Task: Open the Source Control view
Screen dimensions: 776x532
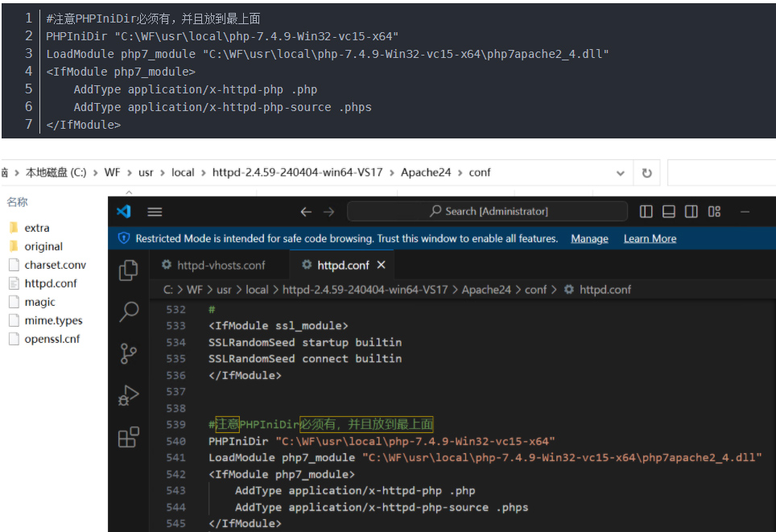Action: click(x=128, y=353)
